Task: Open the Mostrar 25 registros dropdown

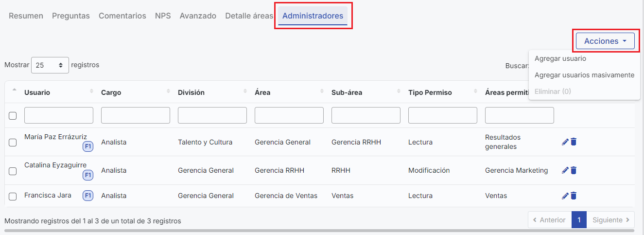Action: [x=50, y=65]
